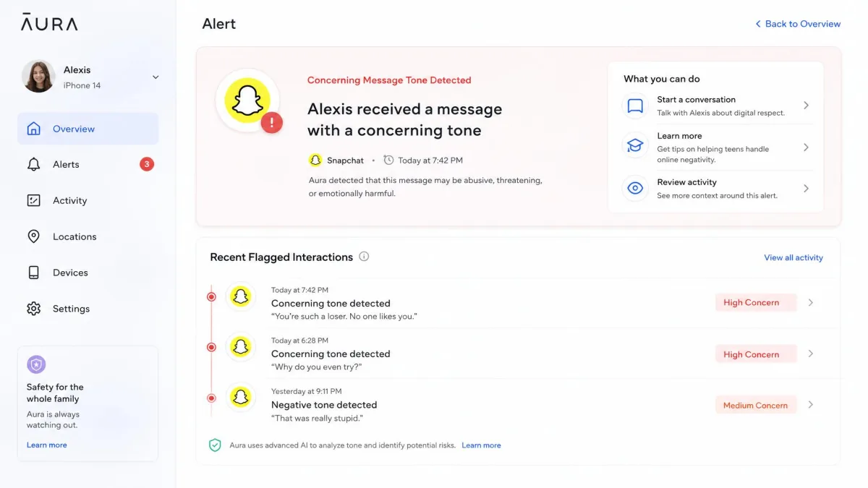Image resolution: width=868 pixels, height=488 pixels.
Task: Click the Activity chart icon
Action: click(x=33, y=200)
